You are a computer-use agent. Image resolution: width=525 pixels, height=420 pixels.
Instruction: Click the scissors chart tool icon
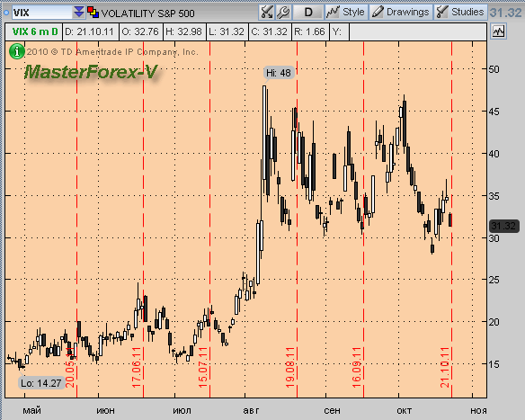[266, 13]
